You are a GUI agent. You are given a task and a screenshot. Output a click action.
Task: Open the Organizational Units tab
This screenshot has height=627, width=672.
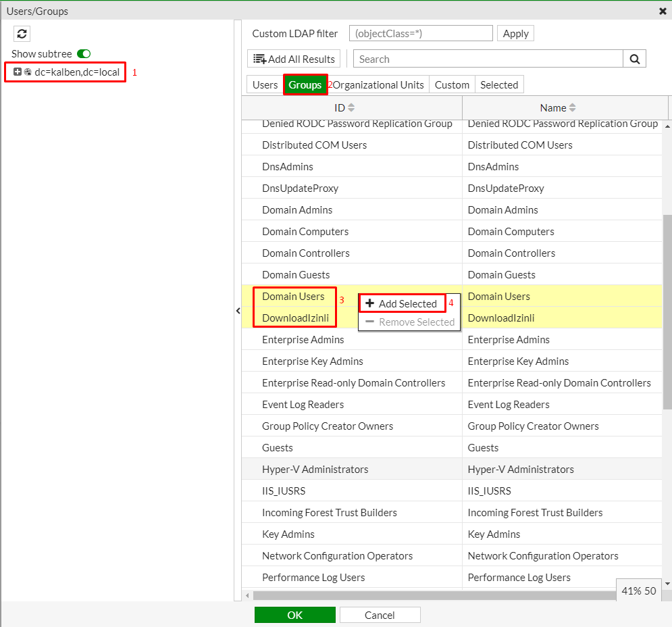(x=379, y=84)
